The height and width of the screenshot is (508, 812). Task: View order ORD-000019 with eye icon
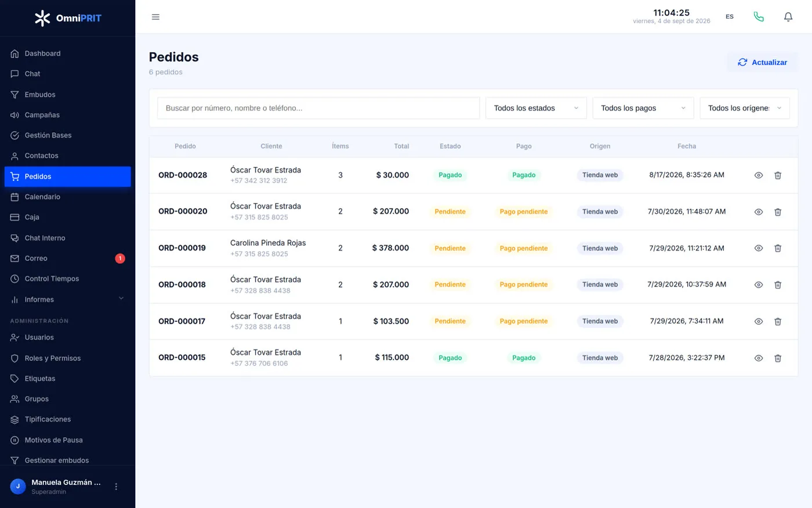point(758,248)
